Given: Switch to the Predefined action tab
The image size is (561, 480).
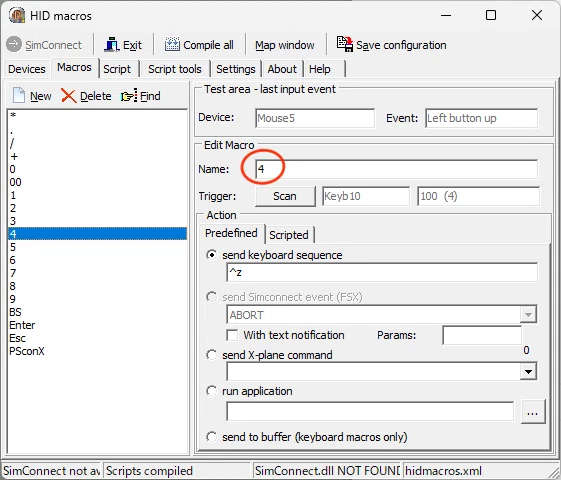Looking at the screenshot, I should pyautogui.click(x=231, y=233).
